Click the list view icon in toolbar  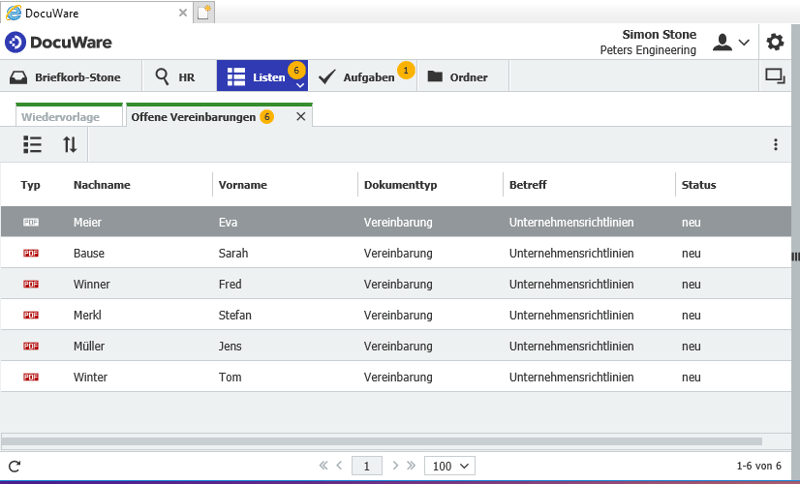32,144
